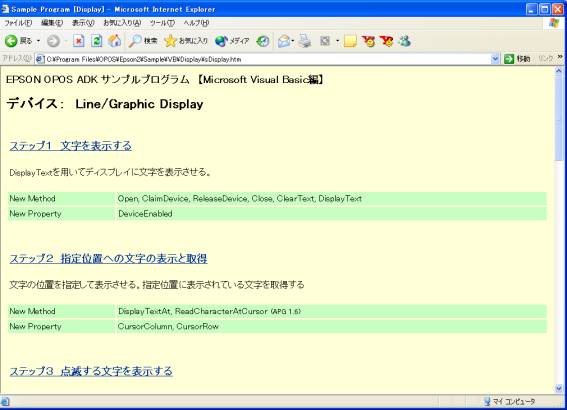Click the scrollbar down arrow
This screenshot has width=567, height=410.
559,389
